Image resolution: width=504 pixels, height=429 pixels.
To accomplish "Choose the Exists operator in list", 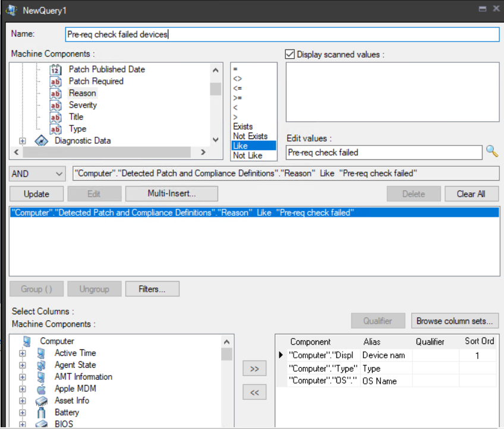I will point(242,127).
